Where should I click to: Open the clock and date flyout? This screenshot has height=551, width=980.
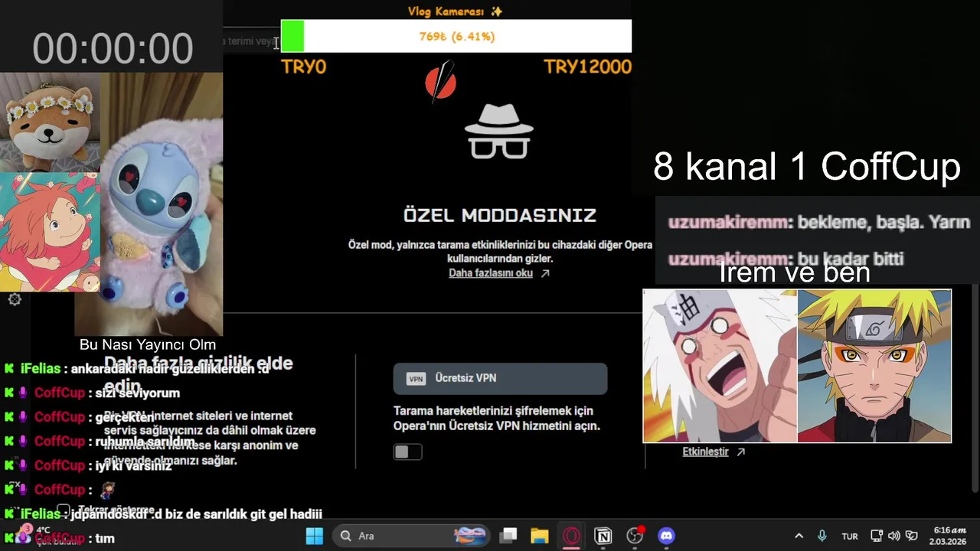pos(949,536)
